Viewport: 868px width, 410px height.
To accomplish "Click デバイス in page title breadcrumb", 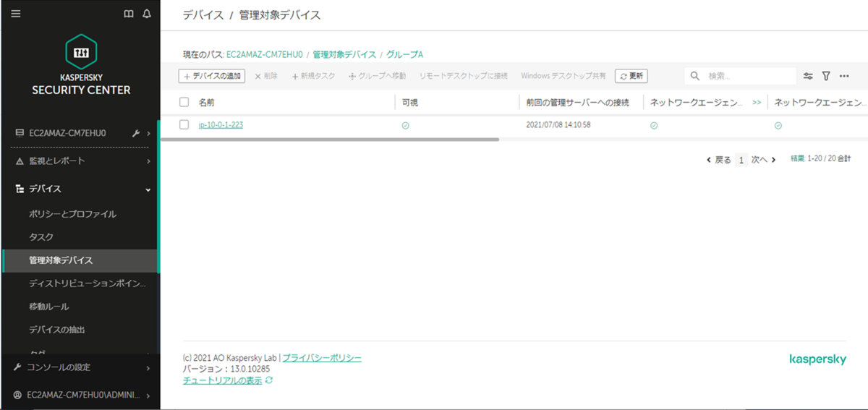I will 203,14.
